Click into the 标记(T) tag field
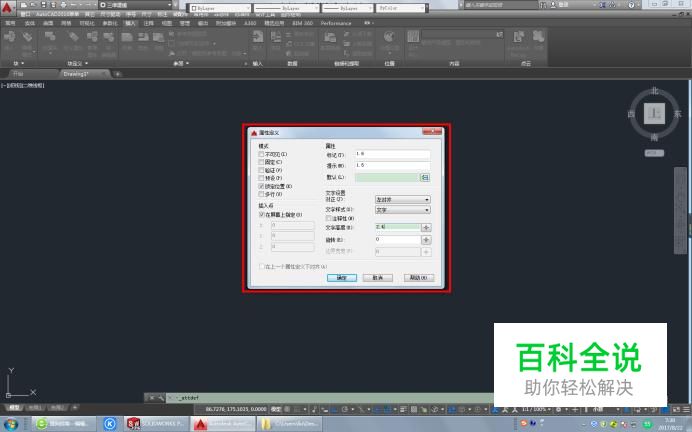692x432 pixels. coord(392,154)
